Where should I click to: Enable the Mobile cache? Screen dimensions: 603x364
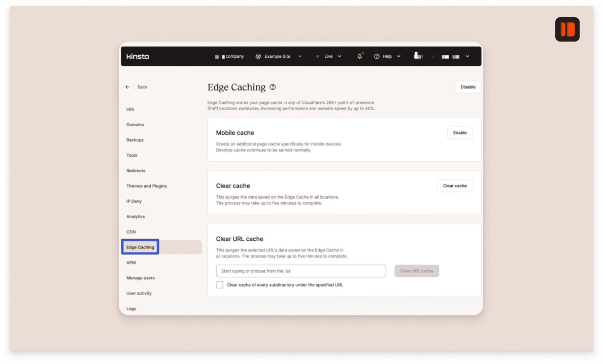point(459,132)
